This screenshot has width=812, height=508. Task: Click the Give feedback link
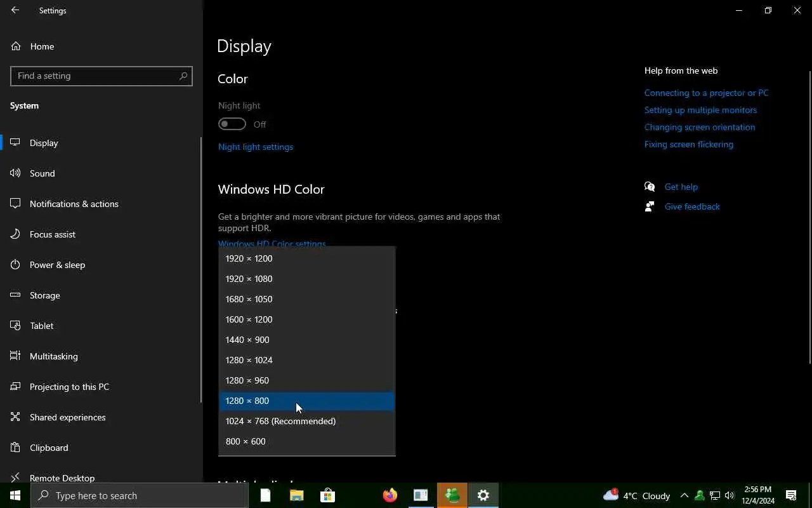[692, 206]
